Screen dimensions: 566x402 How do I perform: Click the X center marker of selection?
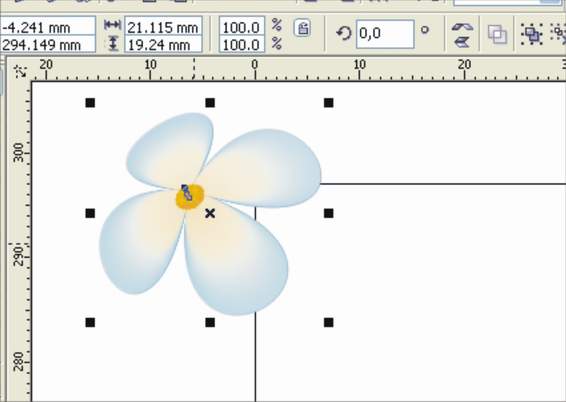point(210,213)
